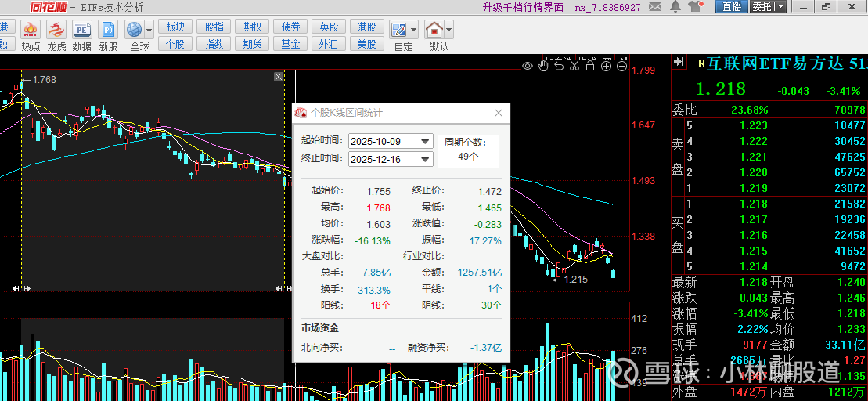Select the hand pan tool above chart
Viewport: 868px width, 401px height.
[x=543, y=66]
